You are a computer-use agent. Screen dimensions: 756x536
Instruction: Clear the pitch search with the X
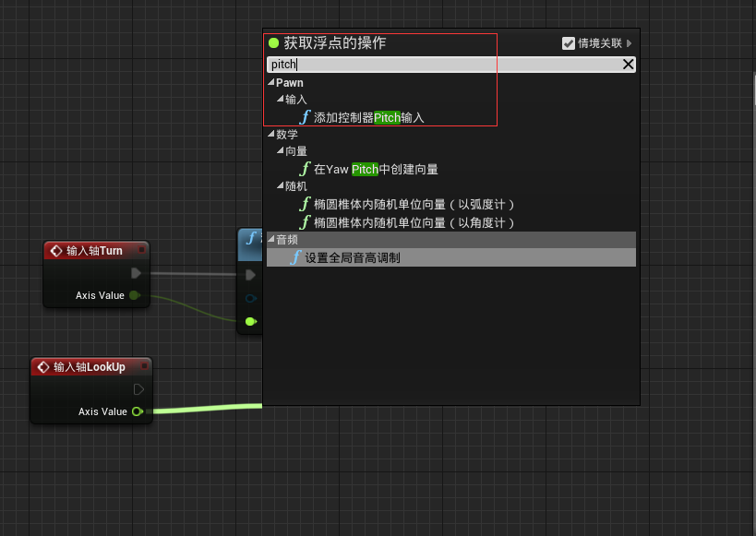coord(628,64)
